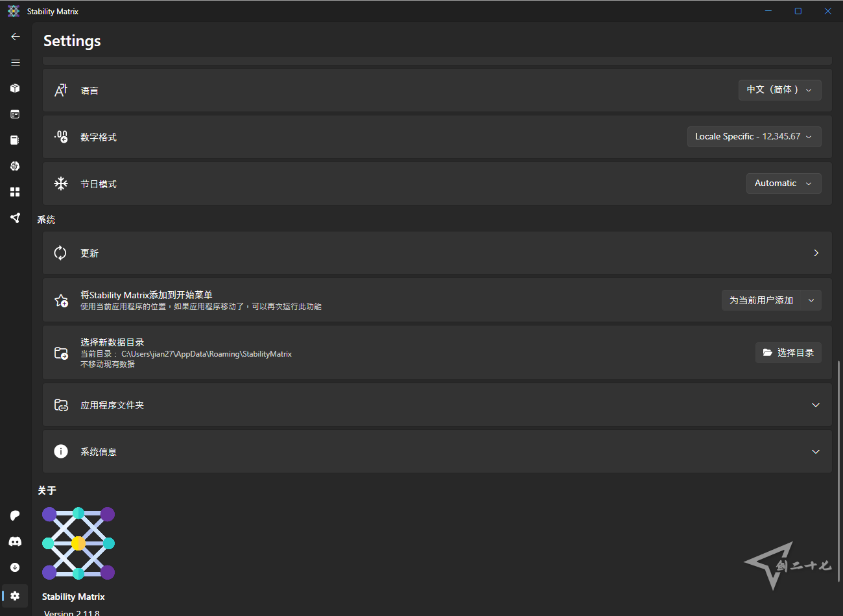This screenshot has width=843, height=616.
Task: Click the snowflake icon beside 节日模式
Action: [x=61, y=184]
